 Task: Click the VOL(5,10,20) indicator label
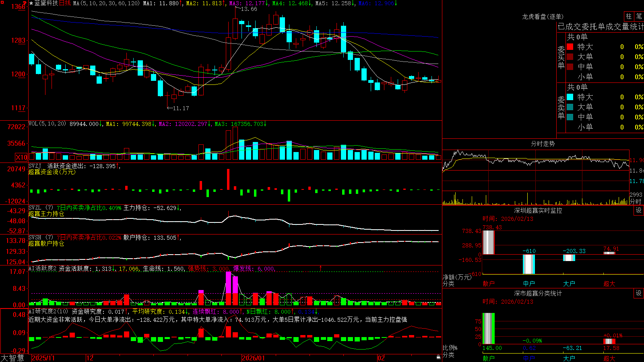[x=47, y=124]
